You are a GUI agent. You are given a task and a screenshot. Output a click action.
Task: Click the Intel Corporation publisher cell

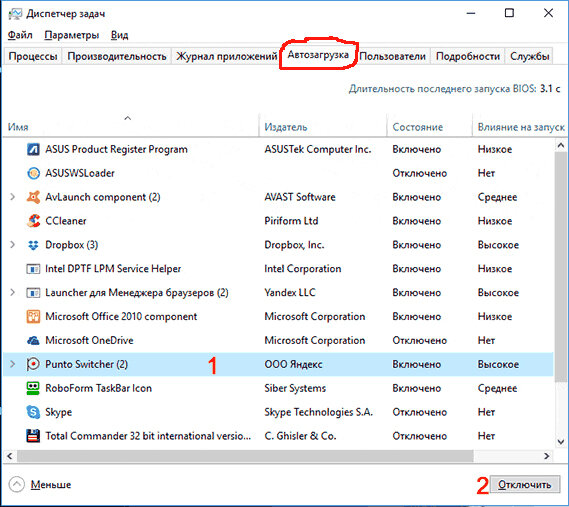tap(303, 269)
